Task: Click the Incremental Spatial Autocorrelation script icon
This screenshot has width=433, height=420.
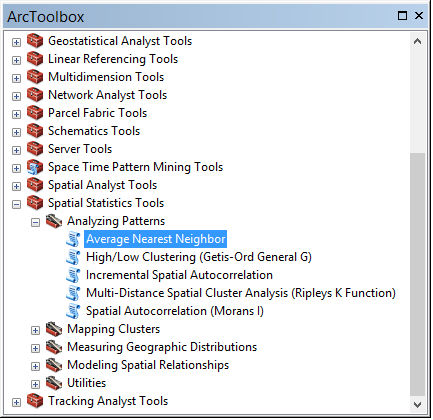Action: (73, 275)
